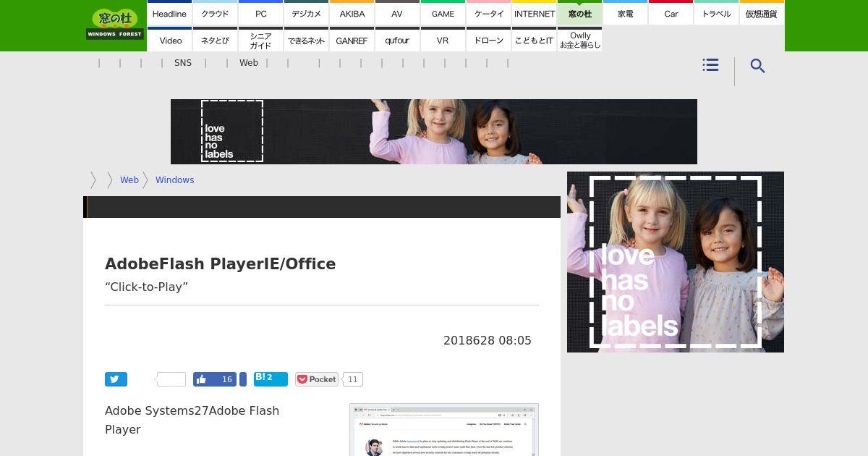Click the Hatena bookmark count 2
The width and height of the screenshot is (868, 456).
[x=270, y=377]
